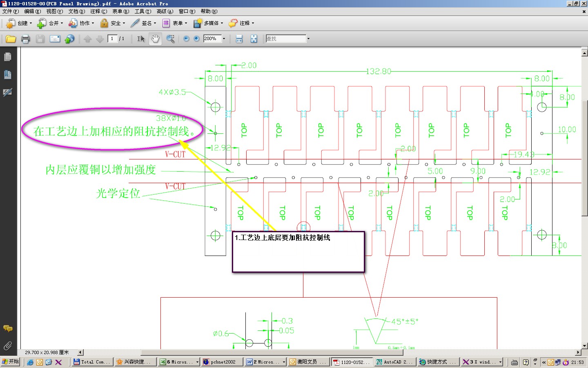Switch to 兴森快捷 taskbar button
The width and height of the screenshot is (588, 368).
coord(135,362)
